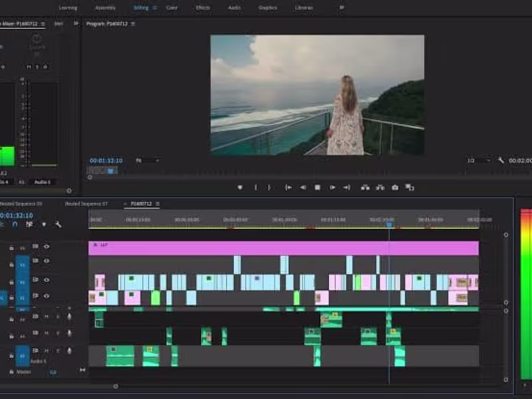Enable voice-over record on track A4
The width and height of the screenshot is (532, 399).
(x=69, y=333)
